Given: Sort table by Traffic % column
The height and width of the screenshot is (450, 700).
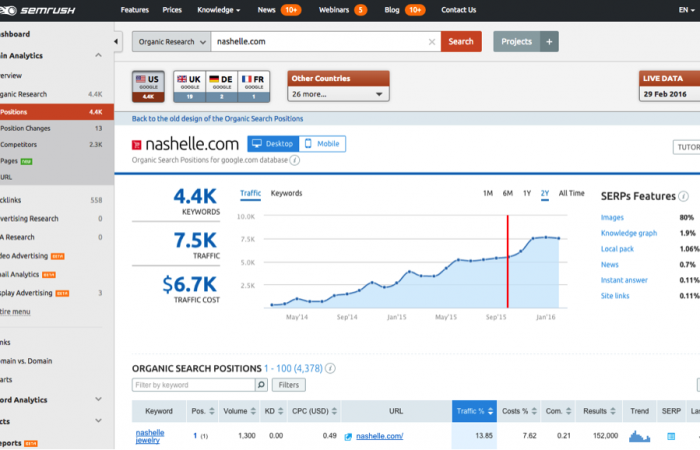Looking at the screenshot, I should click(474, 411).
